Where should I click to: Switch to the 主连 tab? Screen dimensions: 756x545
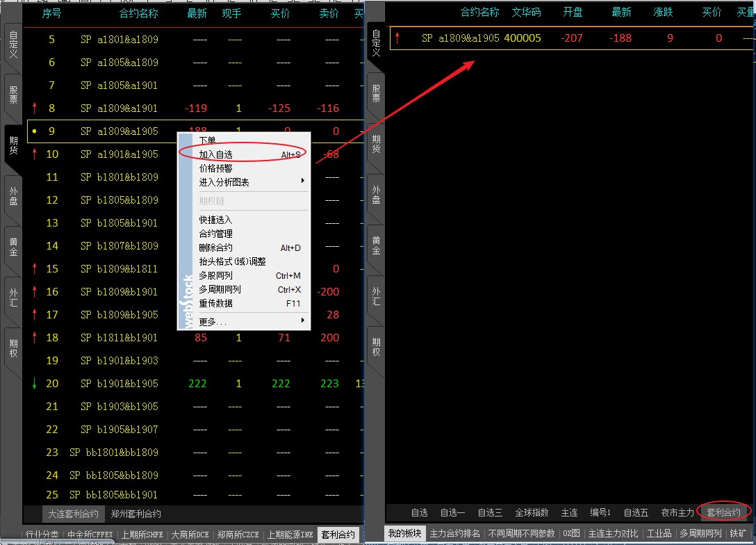(x=569, y=512)
